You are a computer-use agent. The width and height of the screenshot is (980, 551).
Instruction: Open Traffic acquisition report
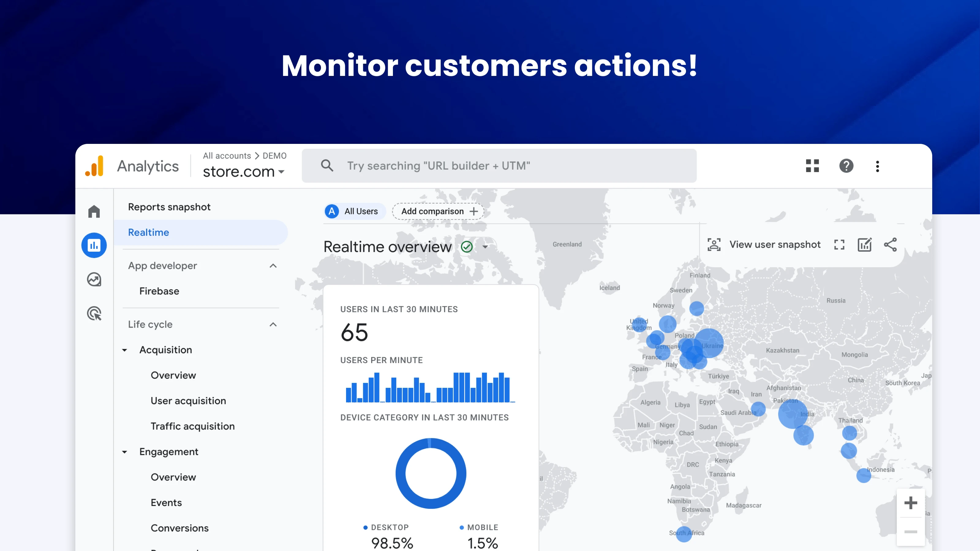(x=193, y=426)
